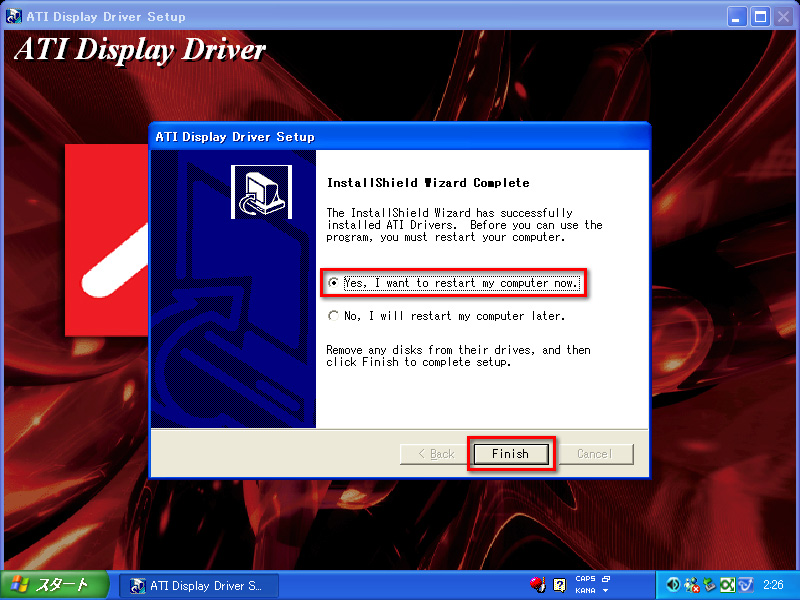Toggle the KANA indicator on the language bar
The height and width of the screenshot is (600, 800).
(x=585, y=590)
